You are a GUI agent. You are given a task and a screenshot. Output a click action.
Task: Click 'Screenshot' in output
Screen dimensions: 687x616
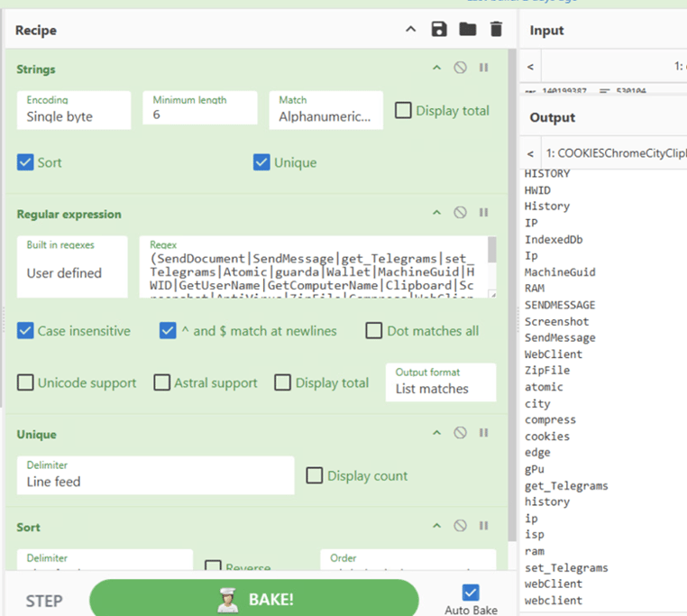coord(557,321)
